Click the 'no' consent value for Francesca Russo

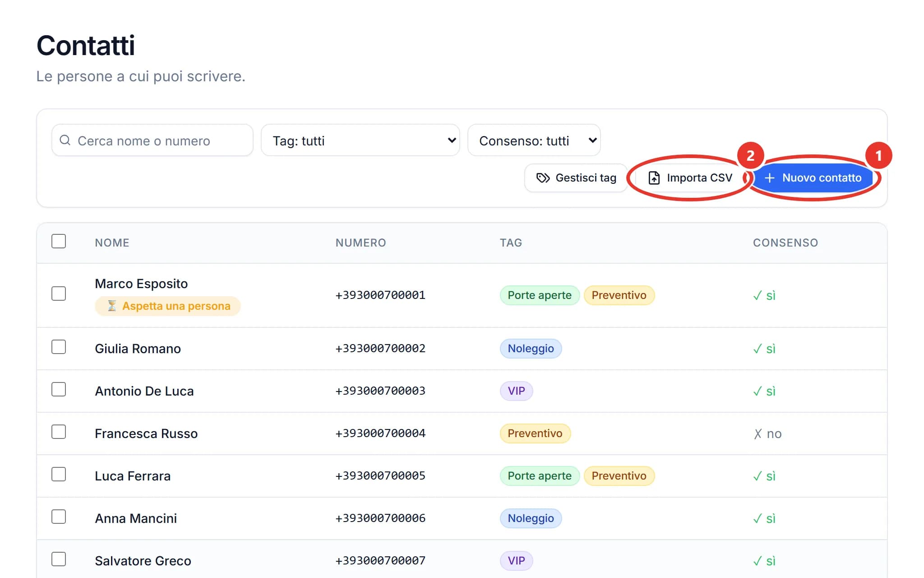767,433
